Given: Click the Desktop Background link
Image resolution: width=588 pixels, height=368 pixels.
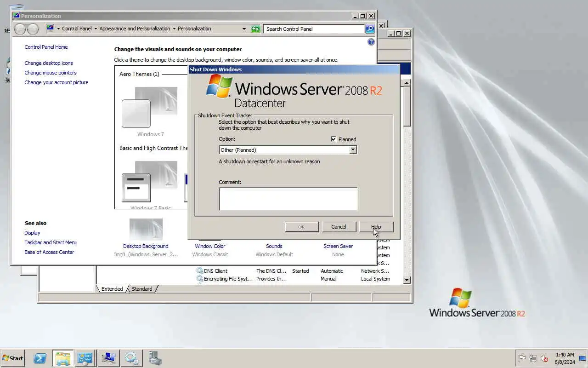Looking at the screenshot, I should tap(146, 246).
